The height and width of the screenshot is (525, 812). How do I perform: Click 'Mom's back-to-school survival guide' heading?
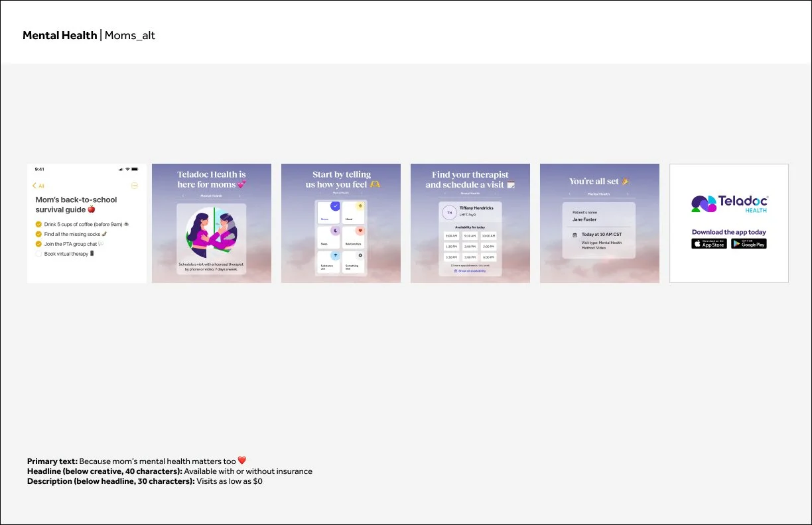click(x=76, y=205)
